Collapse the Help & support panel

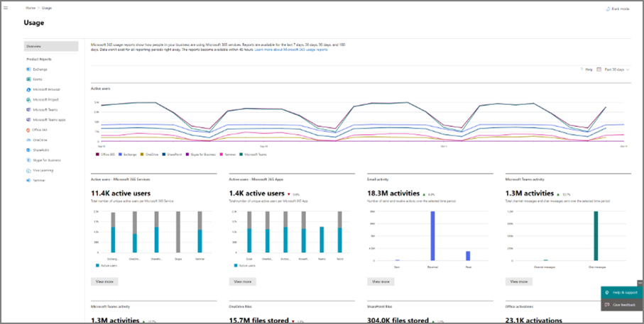(x=639, y=284)
